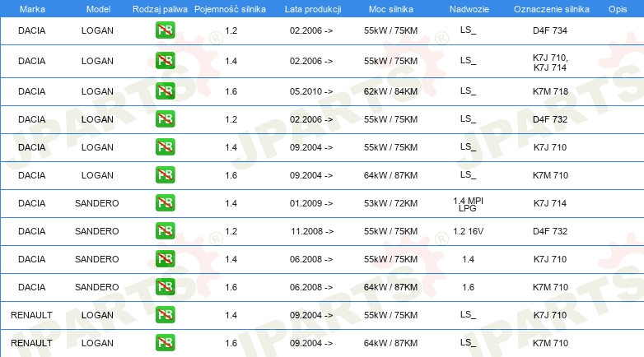Click LS_ in the Renault Logan 1.4 row
The width and height of the screenshot is (644, 357).
tap(469, 315)
